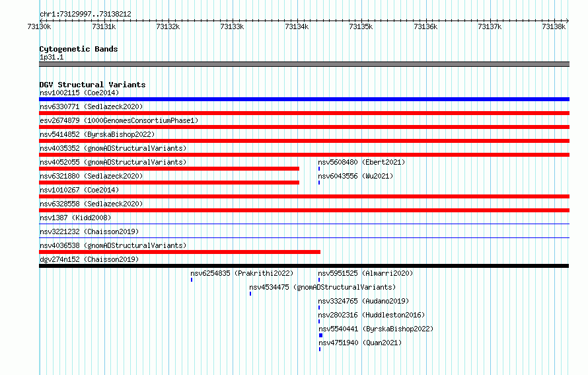
Task: Click the red bar under nsv6328558
Action: click(304, 210)
